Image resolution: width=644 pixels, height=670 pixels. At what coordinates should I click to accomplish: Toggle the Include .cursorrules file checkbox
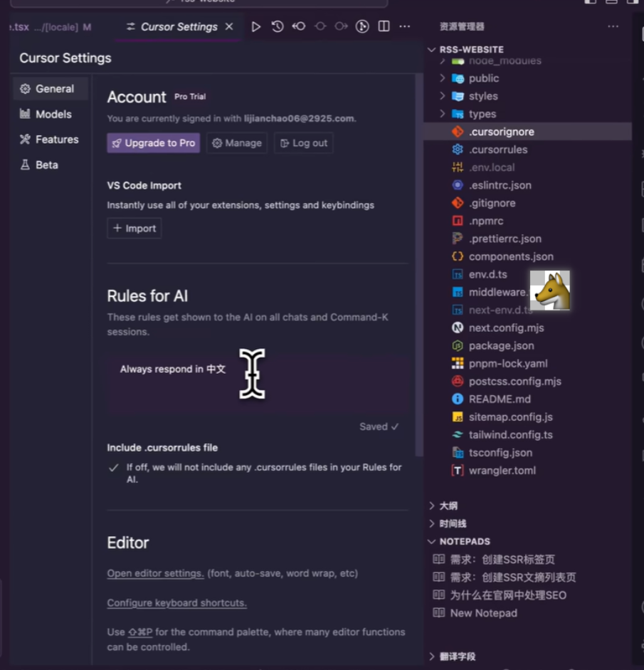tap(113, 468)
